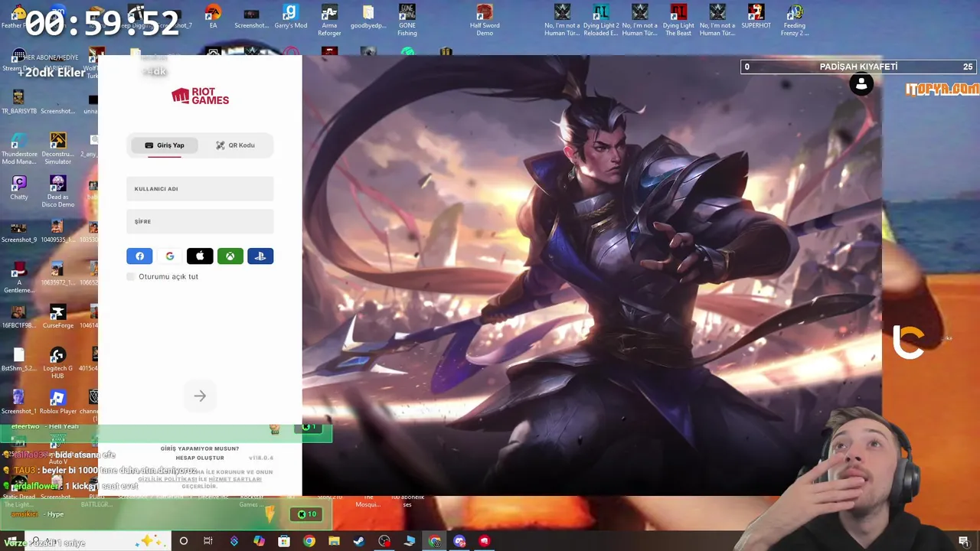Open Microsoft Store from the taskbar
Screen dimensions: 980x551
(x=284, y=541)
